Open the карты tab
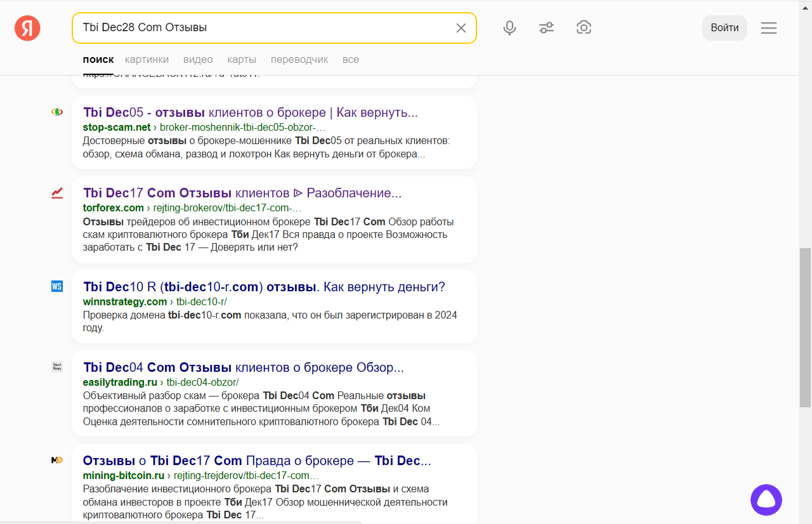The image size is (812, 524). pos(242,60)
